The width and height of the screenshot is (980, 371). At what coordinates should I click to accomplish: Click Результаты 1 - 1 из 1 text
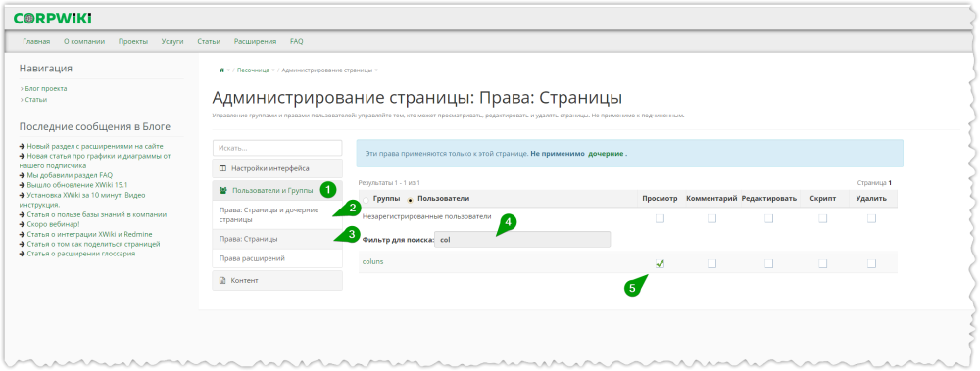[x=389, y=183]
